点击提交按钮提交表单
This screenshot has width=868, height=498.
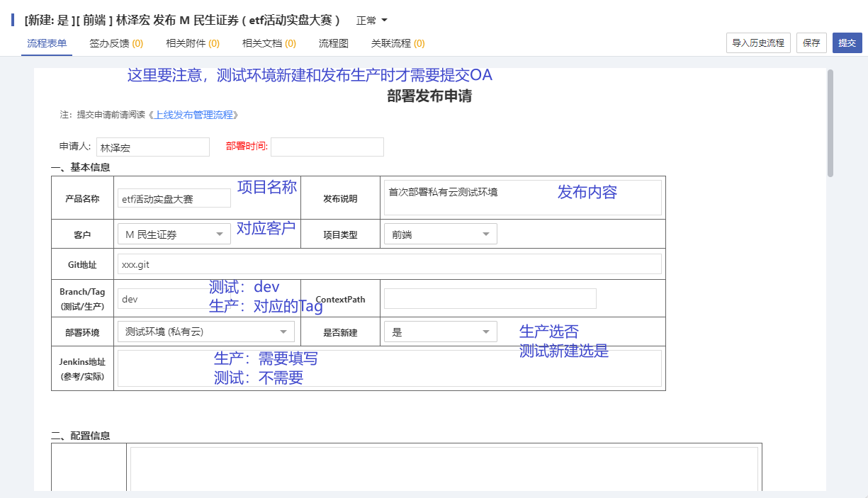click(847, 43)
